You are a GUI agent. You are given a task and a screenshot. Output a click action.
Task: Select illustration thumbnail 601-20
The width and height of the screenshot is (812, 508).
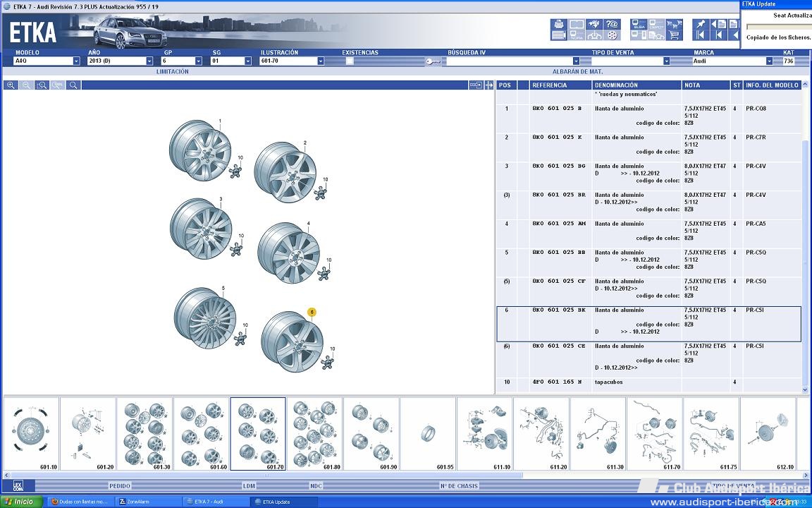[x=87, y=434]
